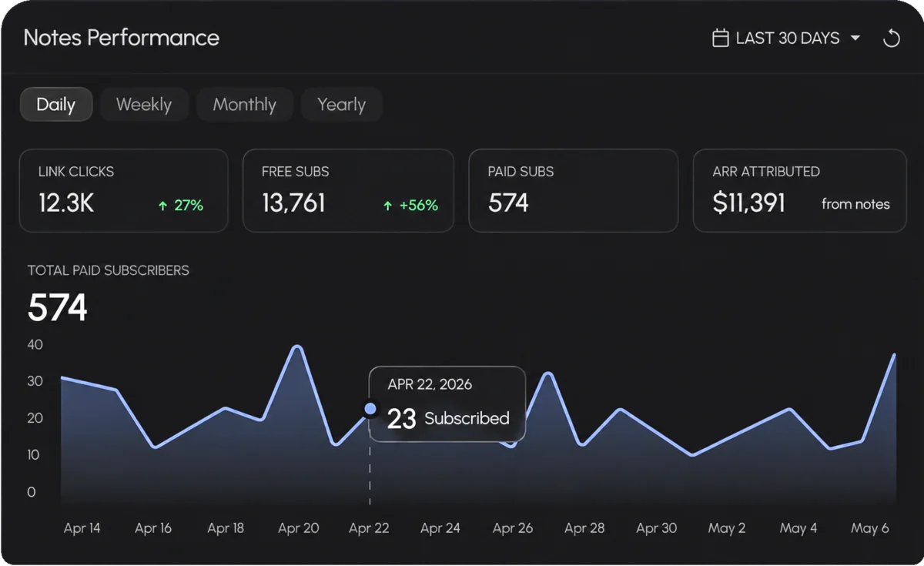Click the Apr 16 axis label
This screenshot has width=924, height=566.
coord(153,528)
